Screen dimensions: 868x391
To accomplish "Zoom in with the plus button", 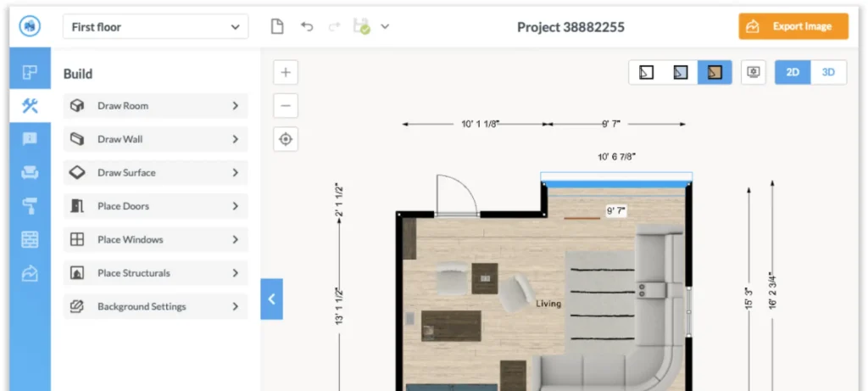I will (x=286, y=72).
